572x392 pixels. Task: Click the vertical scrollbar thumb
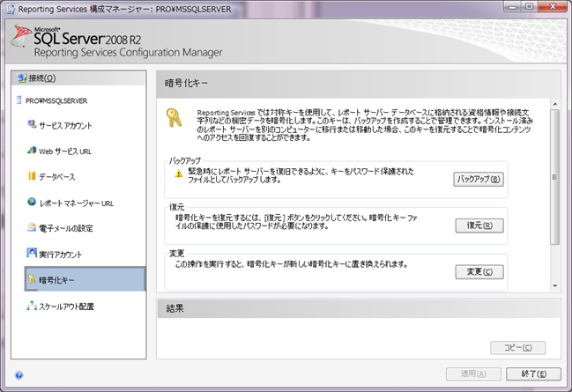(x=555, y=177)
